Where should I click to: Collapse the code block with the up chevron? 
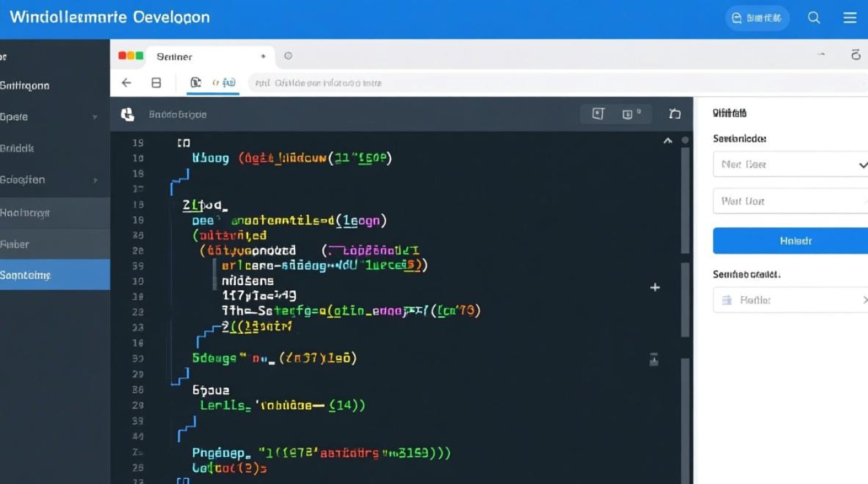(x=668, y=139)
